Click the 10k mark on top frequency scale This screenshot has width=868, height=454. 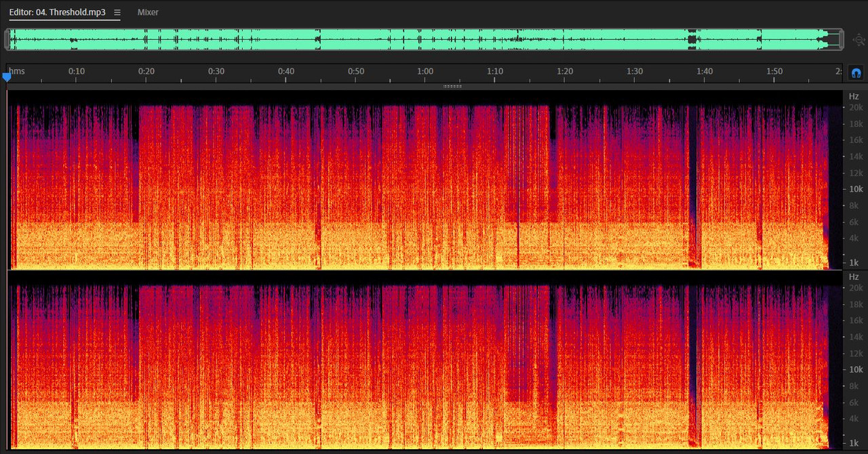[x=856, y=189]
